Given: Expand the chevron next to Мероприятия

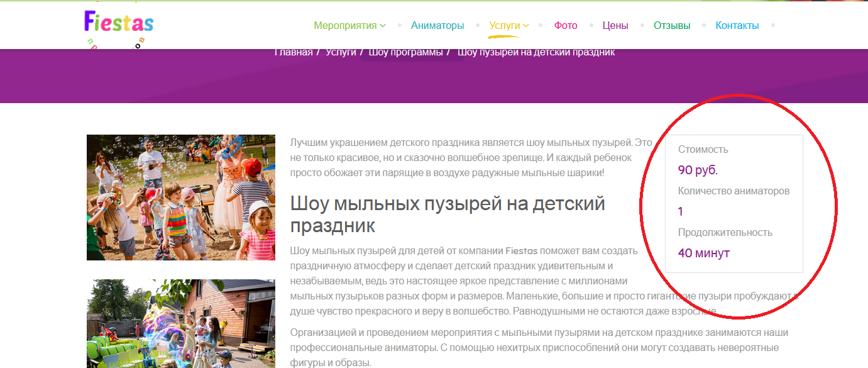Looking at the screenshot, I should pyautogui.click(x=383, y=26).
